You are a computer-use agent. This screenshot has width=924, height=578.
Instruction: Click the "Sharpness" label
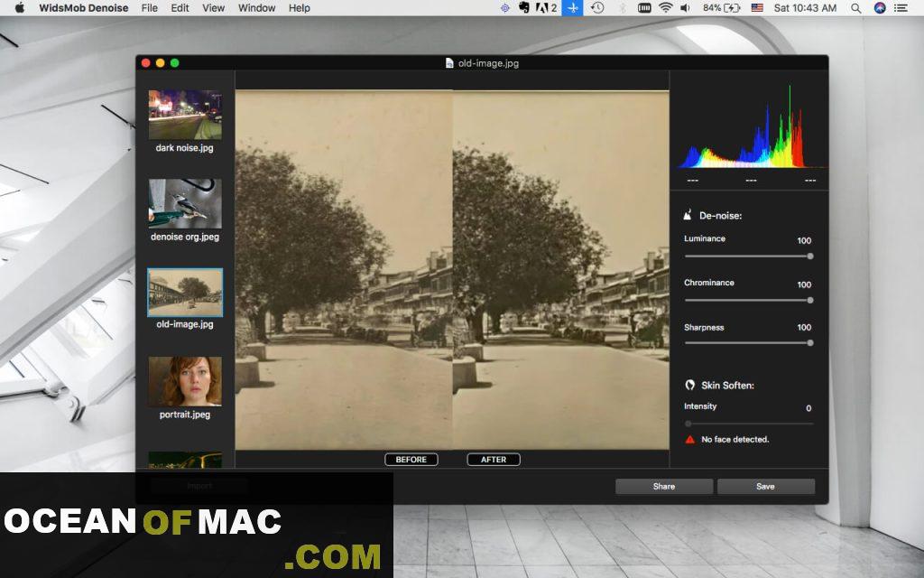(704, 327)
